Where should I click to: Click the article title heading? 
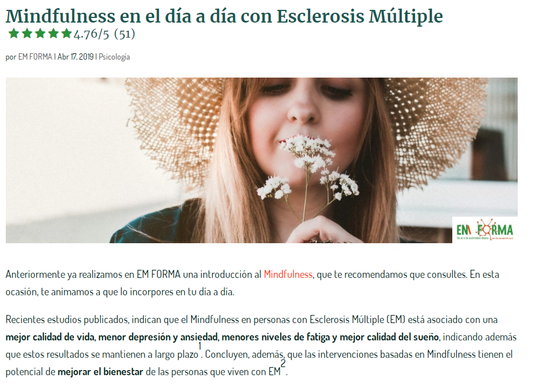coord(224,16)
